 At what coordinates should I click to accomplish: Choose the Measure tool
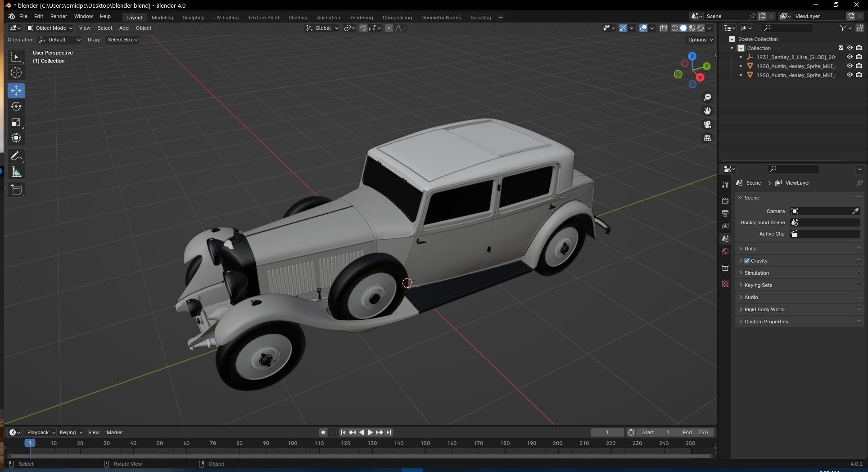click(16, 172)
